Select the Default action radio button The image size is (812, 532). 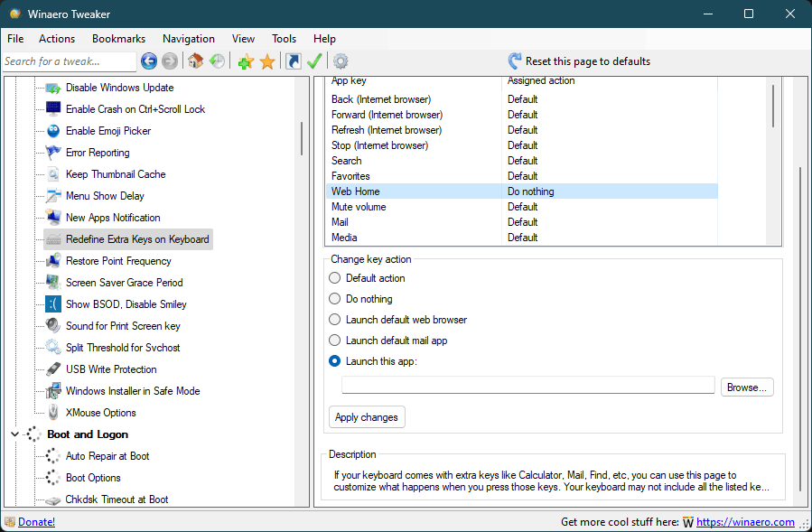(x=335, y=278)
